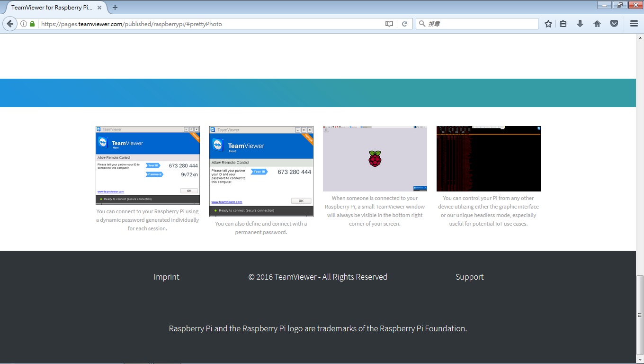Open the bookmarks list icon
The image size is (644, 364).
[563, 24]
